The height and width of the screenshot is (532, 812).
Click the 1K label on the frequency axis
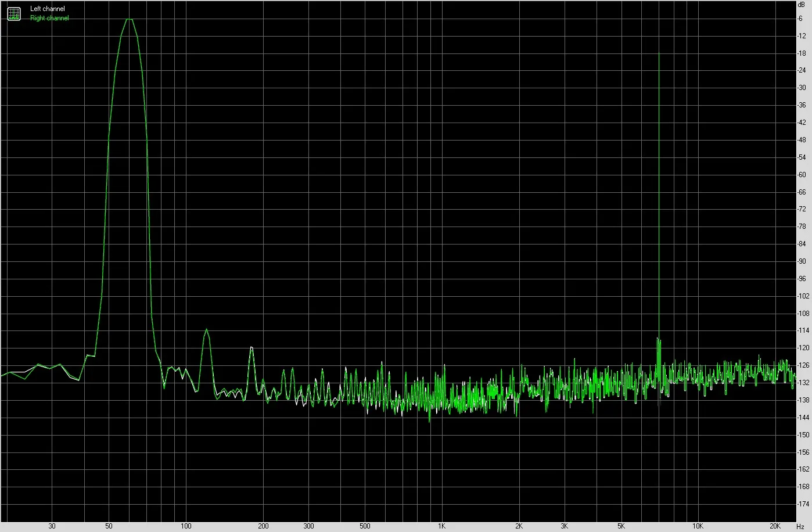pyautogui.click(x=442, y=526)
